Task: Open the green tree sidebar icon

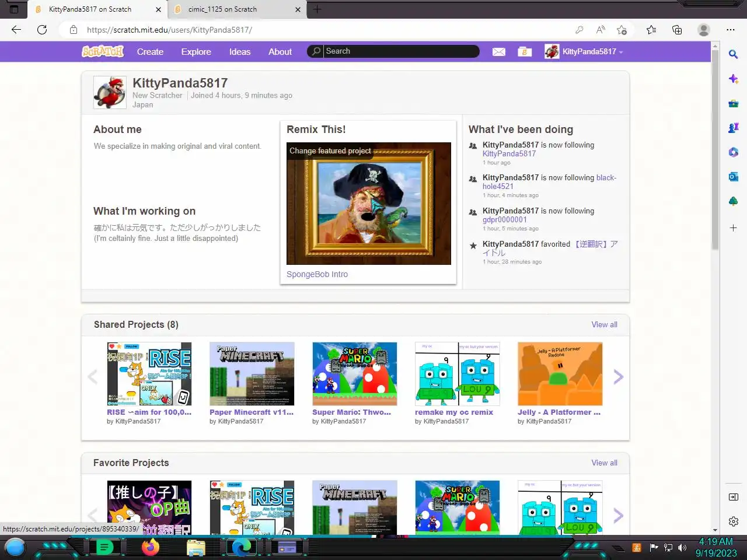Action: coord(734,201)
